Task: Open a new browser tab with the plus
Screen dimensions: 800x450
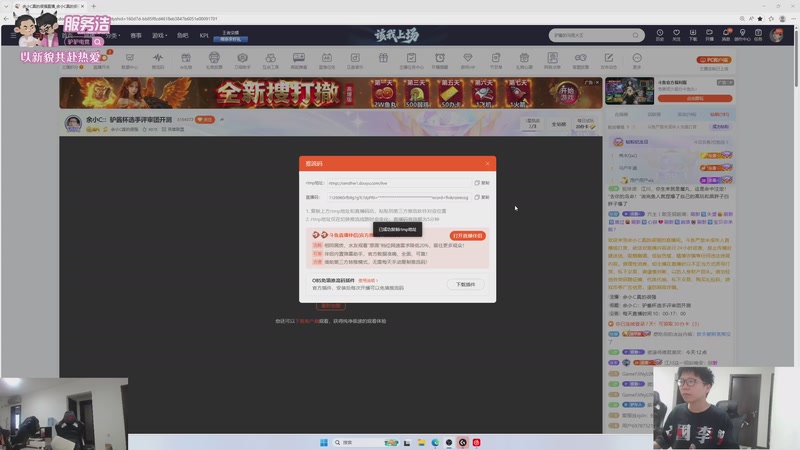Action: 93,6
